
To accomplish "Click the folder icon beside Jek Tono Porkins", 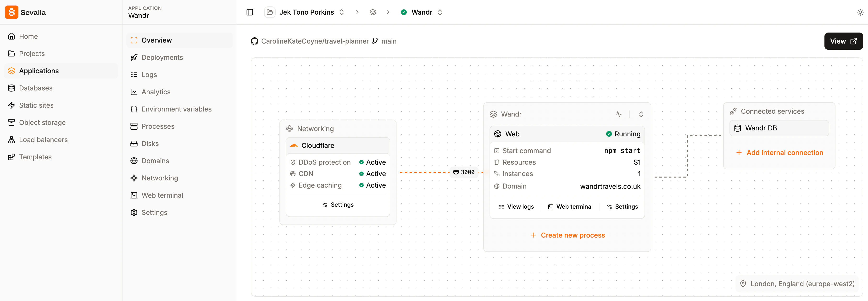I will click(270, 12).
